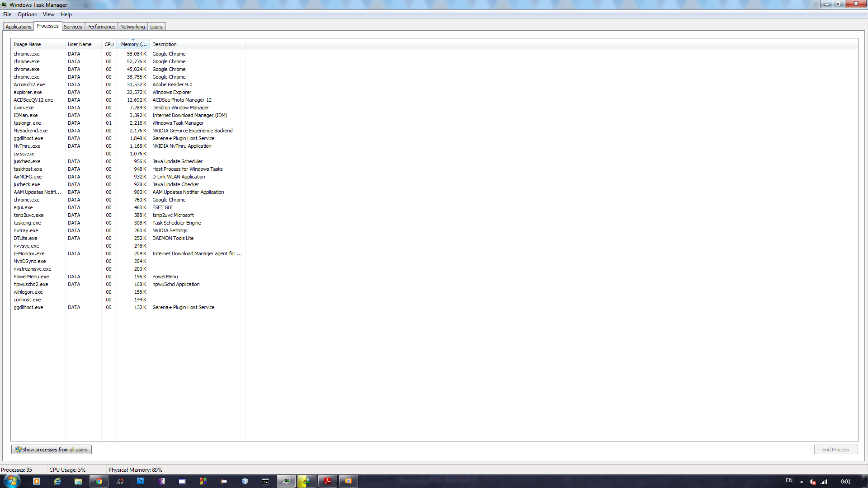Image resolution: width=868 pixels, height=488 pixels.
Task: Open the four-colored squares taskbar icon
Action: point(203,481)
